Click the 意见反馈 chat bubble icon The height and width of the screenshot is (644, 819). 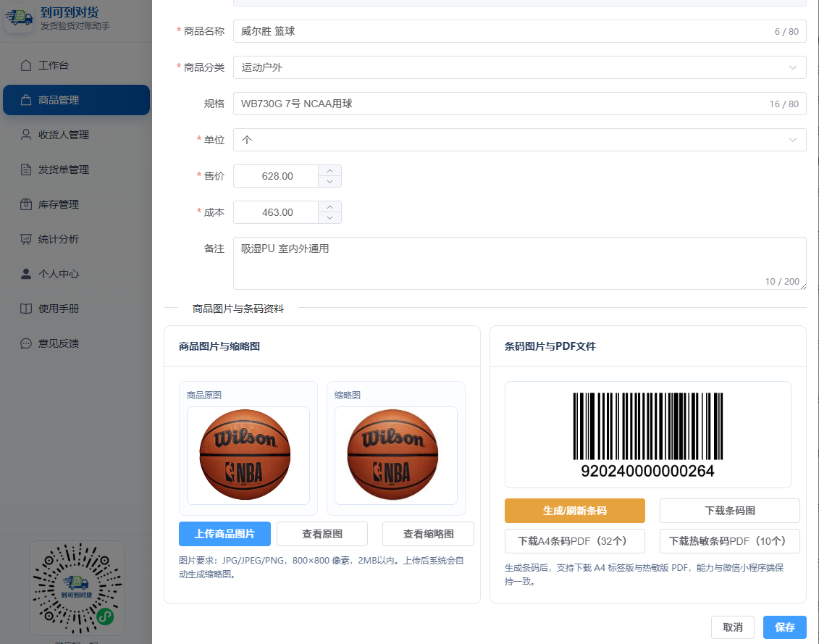point(25,343)
